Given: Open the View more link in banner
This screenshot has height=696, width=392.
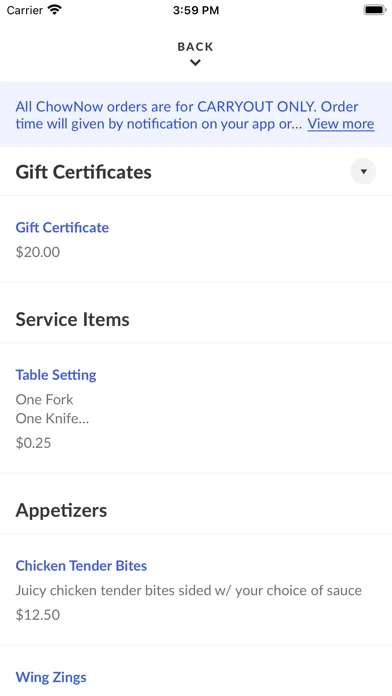Looking at the screenshot, I should point(341,124).
